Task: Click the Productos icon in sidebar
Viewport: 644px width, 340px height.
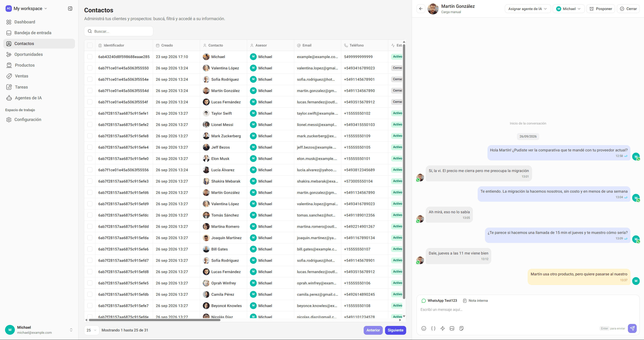Action: pyautogui.click(x=9, y=65)
